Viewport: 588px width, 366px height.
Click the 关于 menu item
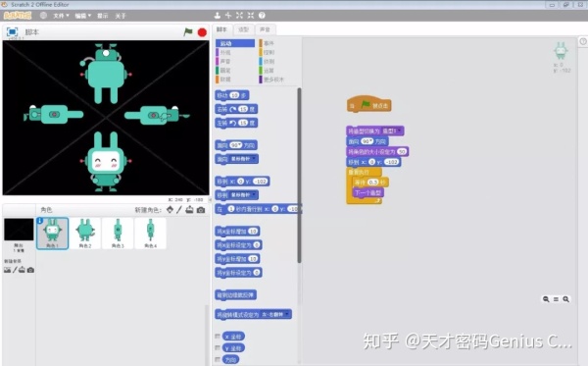click(x=120, y=16)
